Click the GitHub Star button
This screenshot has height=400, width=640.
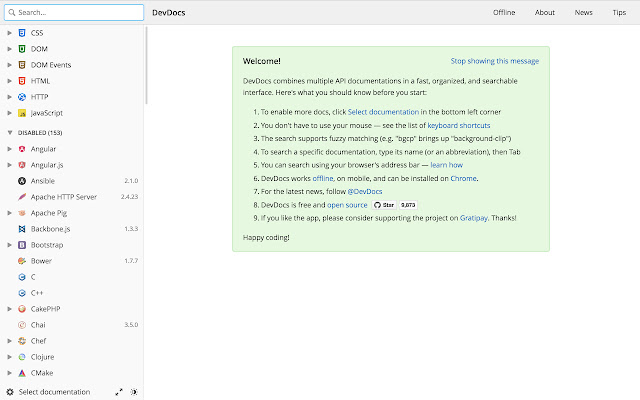click(384, 205)
